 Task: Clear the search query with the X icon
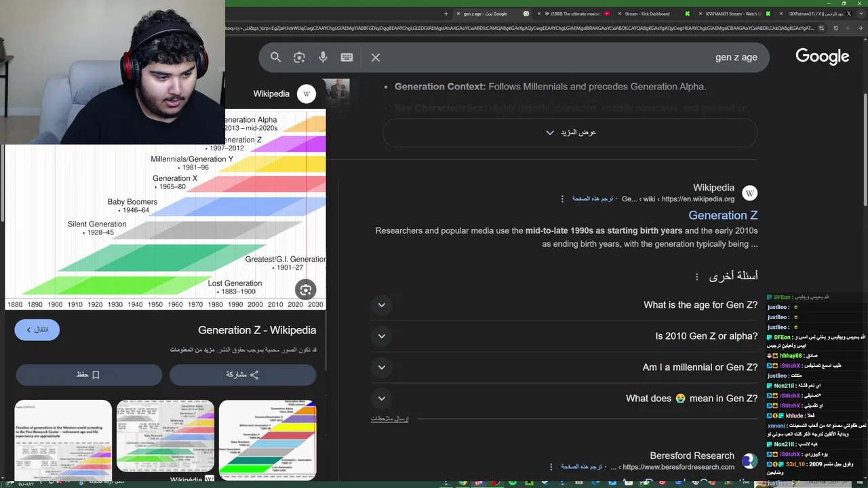tap(376, 58)
